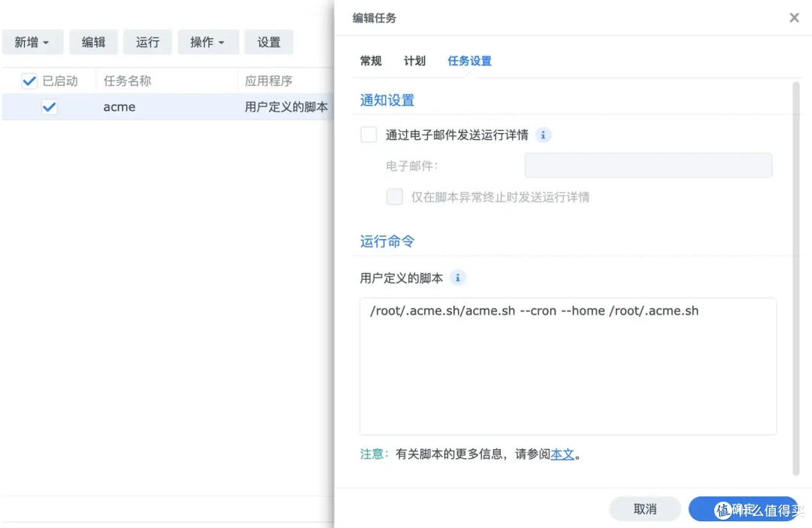The width and height of the screenshot is (812, 528).
Task: Click info icon beside user-defined script label
Action: [x=457, y=278]
